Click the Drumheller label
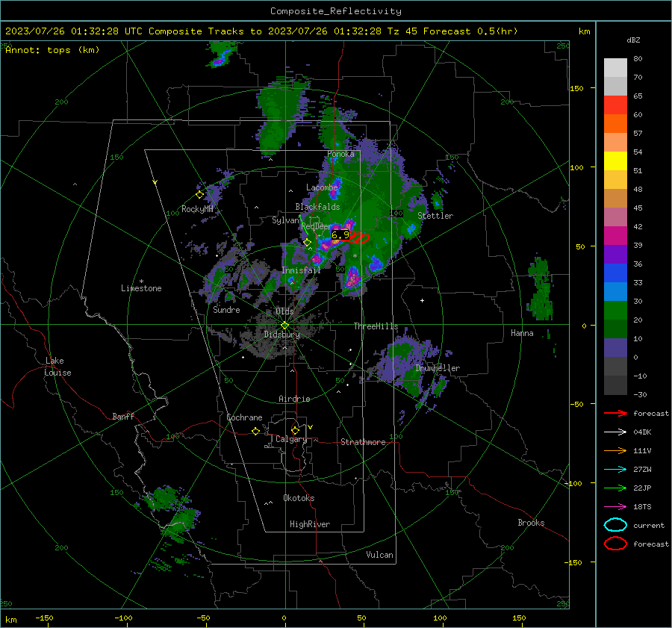Viewport: 672px width, 628px height. 438,368
